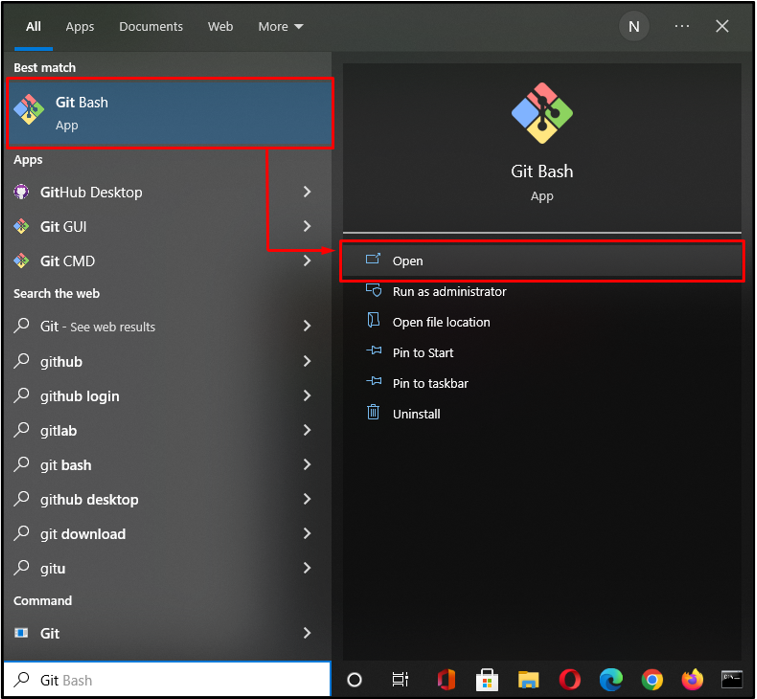Viewport: 757px width, 699px height.
Task: Open Task View on the taskbar
Action: 400,680
